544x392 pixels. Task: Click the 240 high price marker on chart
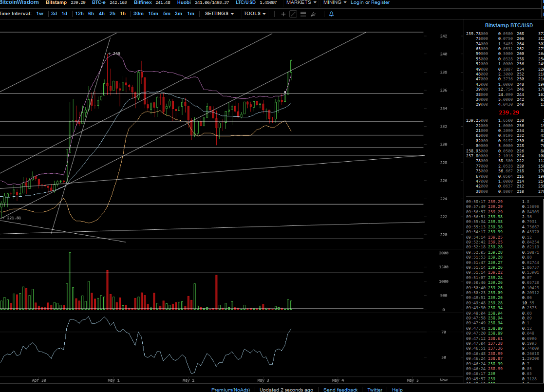coord(114,54)
